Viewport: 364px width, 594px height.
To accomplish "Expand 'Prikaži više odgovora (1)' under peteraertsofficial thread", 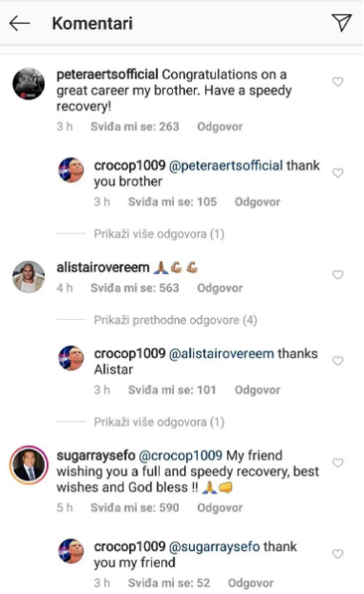I will click(x=159, y=234).
